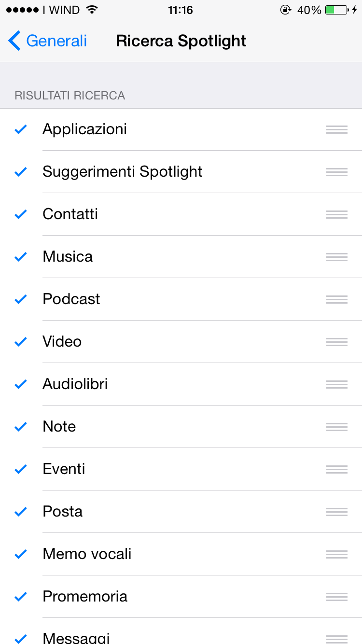Tap the Ricerca Spotlight page title
Viewport: 362px width, 644px height.
[x=181, y=41]
